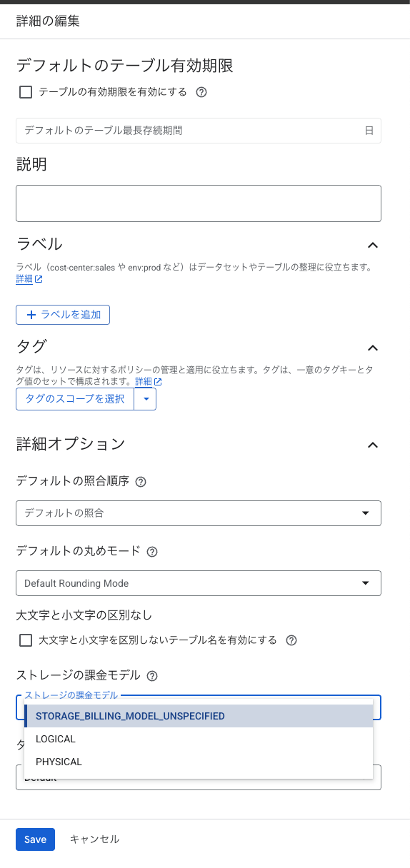This screenshot has height=868, width=410.
Task: Enable テーブルの有効期限を有効にする checkbox
Action: (x=26, y=92)
